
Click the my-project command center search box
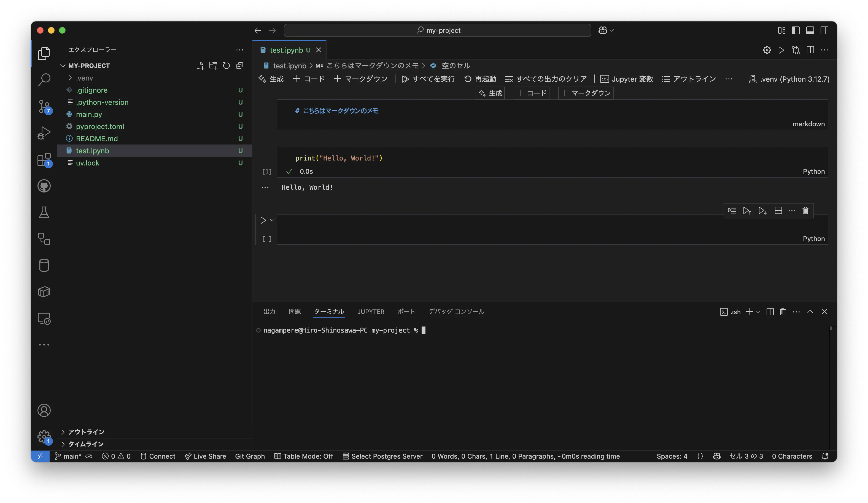(x=438, y=30)
